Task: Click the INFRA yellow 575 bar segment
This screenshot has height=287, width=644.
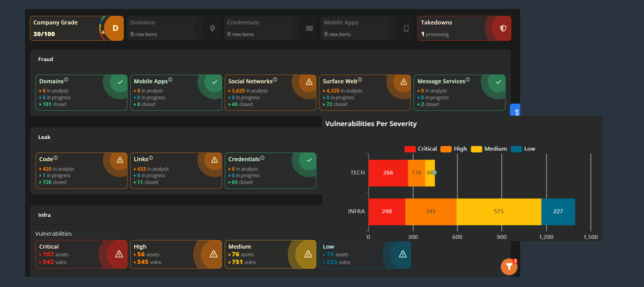Action: [499, 212]
